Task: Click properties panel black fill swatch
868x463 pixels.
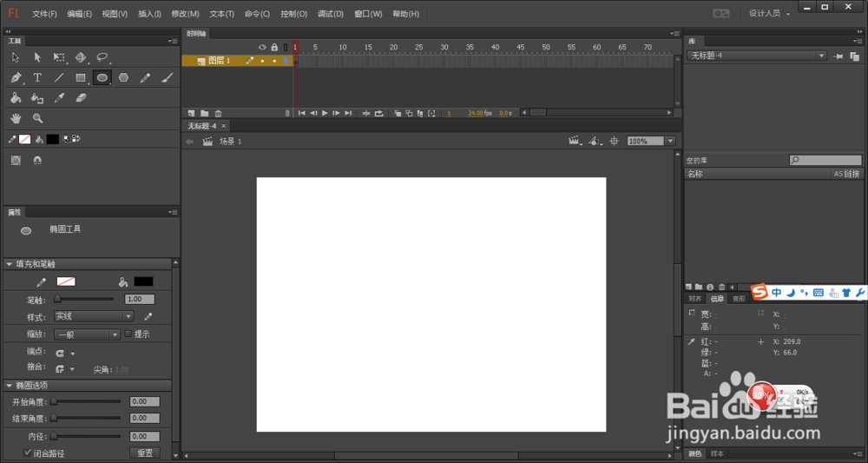Action: (144, 282)
